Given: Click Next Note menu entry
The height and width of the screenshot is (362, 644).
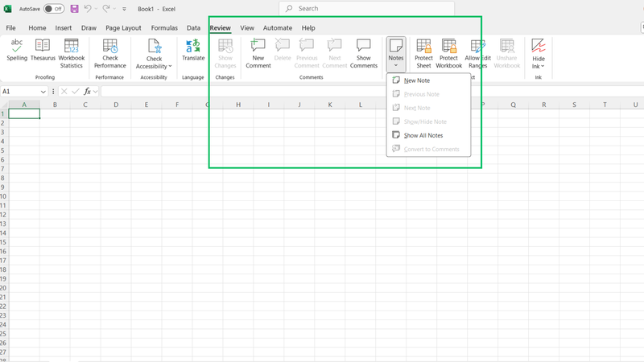Looking at the screenshot, I should pyautogui.click(x=428, y=108).
